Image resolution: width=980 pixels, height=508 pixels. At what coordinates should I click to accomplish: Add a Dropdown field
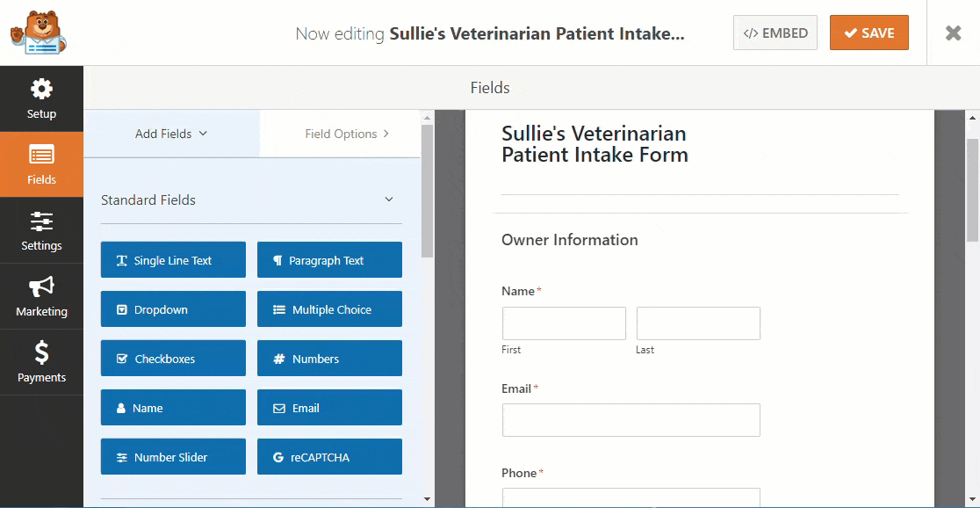tap(173, 309)
